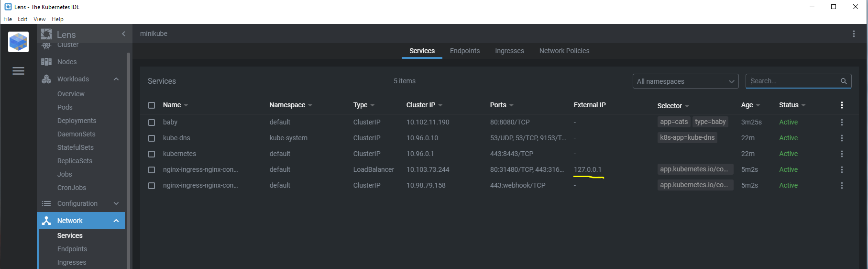Open the hamburger menu in left rail
This screenshot has height=269, width=868.
[x=18, y=71]
